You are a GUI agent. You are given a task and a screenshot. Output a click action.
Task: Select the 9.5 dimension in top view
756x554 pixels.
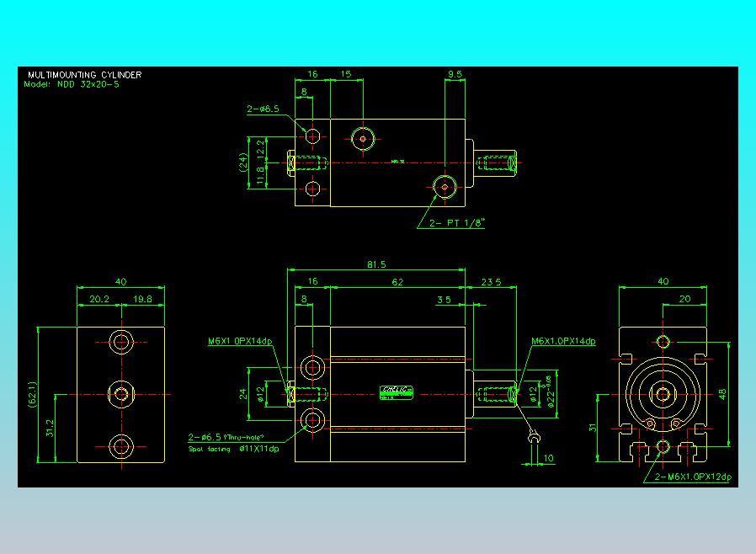click(x=455, y=74)
